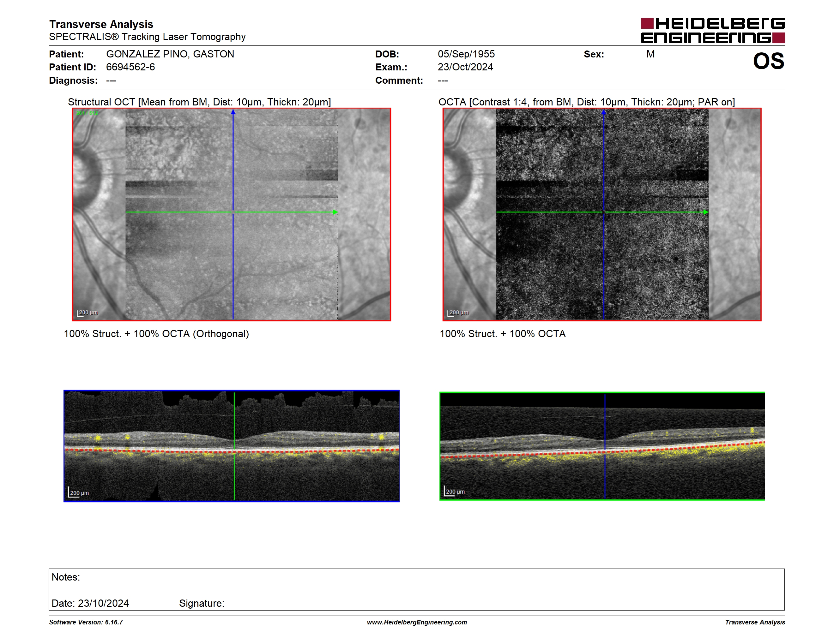The image size is (834, 644).
Task: Click the 200 µm scale bar in OCTA image
Action: tap(458, 313)
